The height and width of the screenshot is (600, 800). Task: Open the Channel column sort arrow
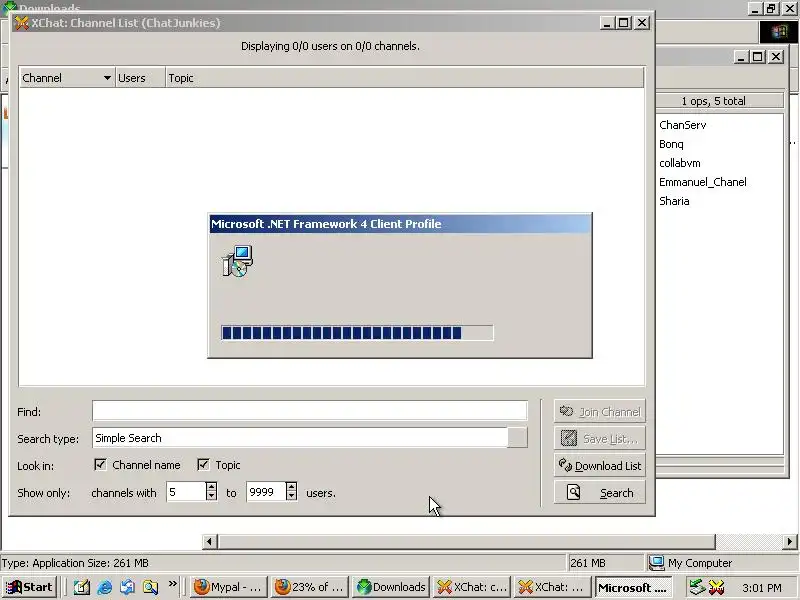[x=107, y=78]
